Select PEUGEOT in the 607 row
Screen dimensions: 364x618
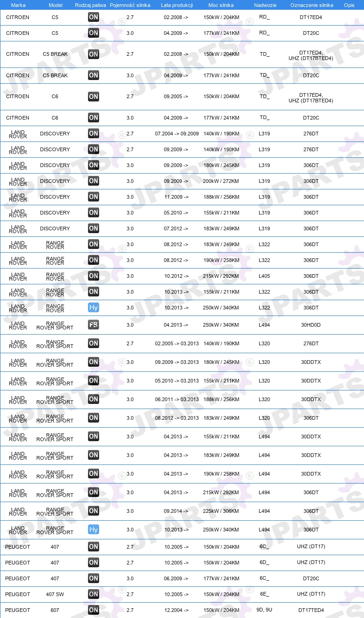(x=18, y=611)
